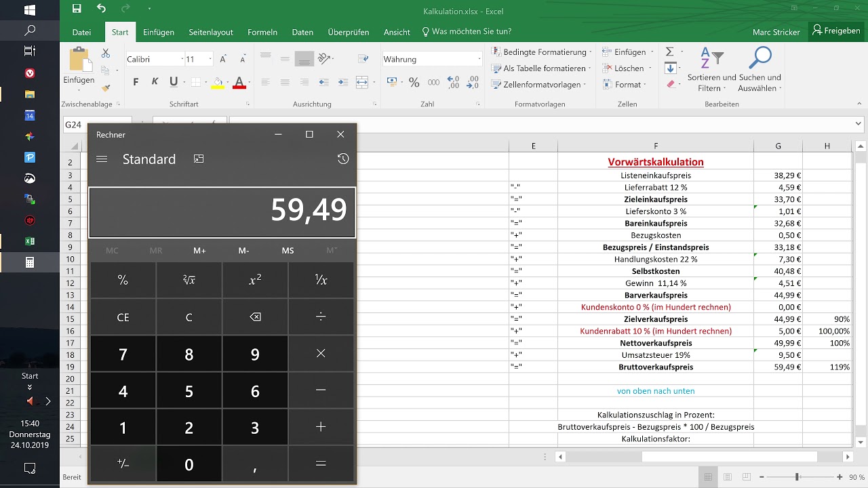Open calculator history clock icon
The height and width of the screenshot is (488, 868).
343,159
